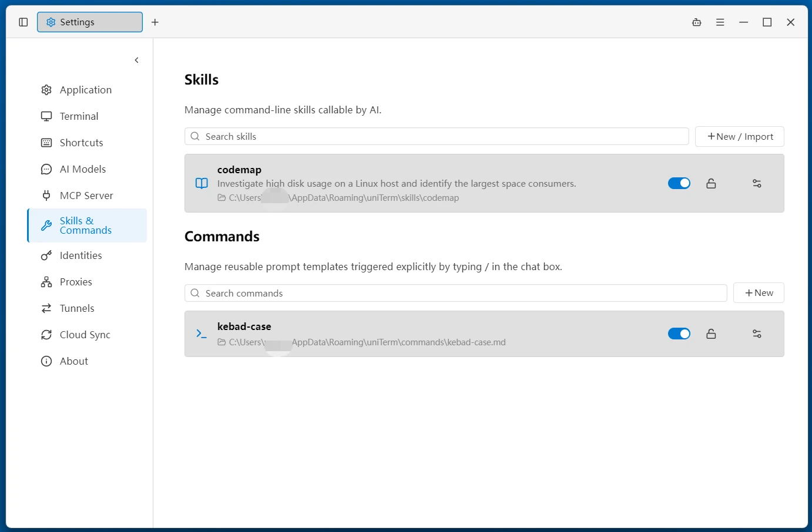This screenshot has width=812, height=532.
Task: Go to Shortcuts settings
Action: pos(87,143)
